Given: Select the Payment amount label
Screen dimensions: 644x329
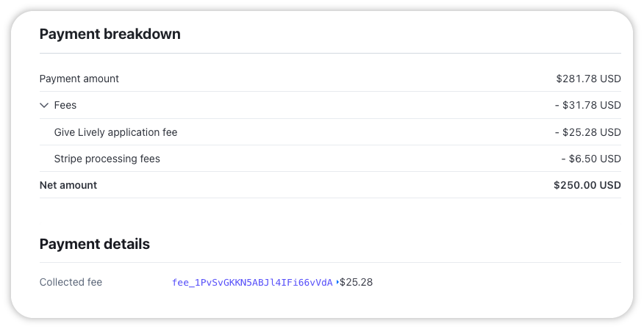Looking at the screenshot, I should coord(79,79).
